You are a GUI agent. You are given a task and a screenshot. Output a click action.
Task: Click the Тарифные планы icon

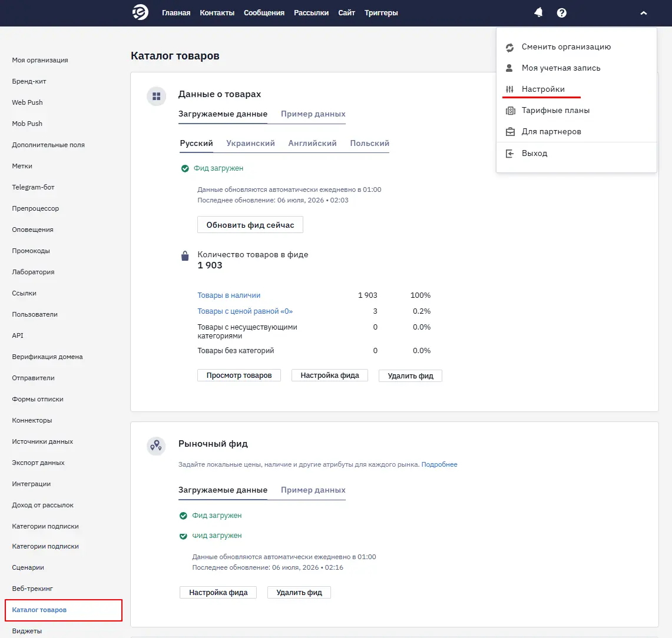point(510,111)
